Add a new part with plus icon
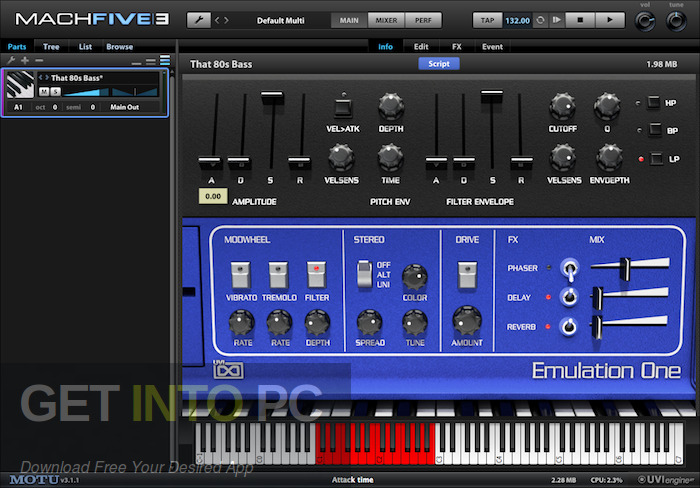This screenshot has height=488, width=700. pos(25,60)
